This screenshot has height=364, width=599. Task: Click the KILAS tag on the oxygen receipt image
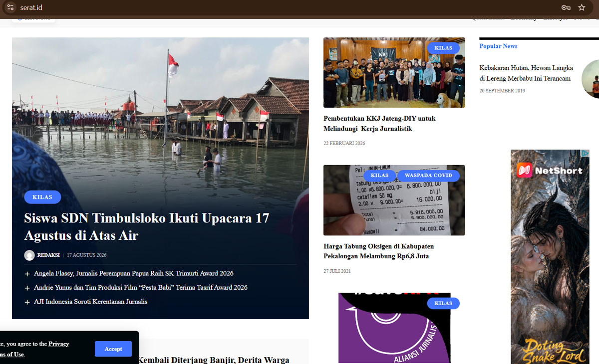pyautogui.click(x=379, y=176)
